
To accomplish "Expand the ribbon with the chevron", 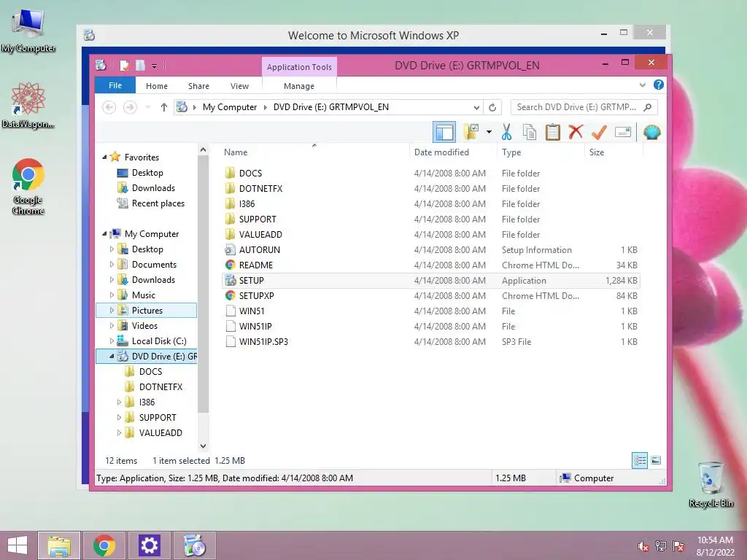I will coord(642,85).
